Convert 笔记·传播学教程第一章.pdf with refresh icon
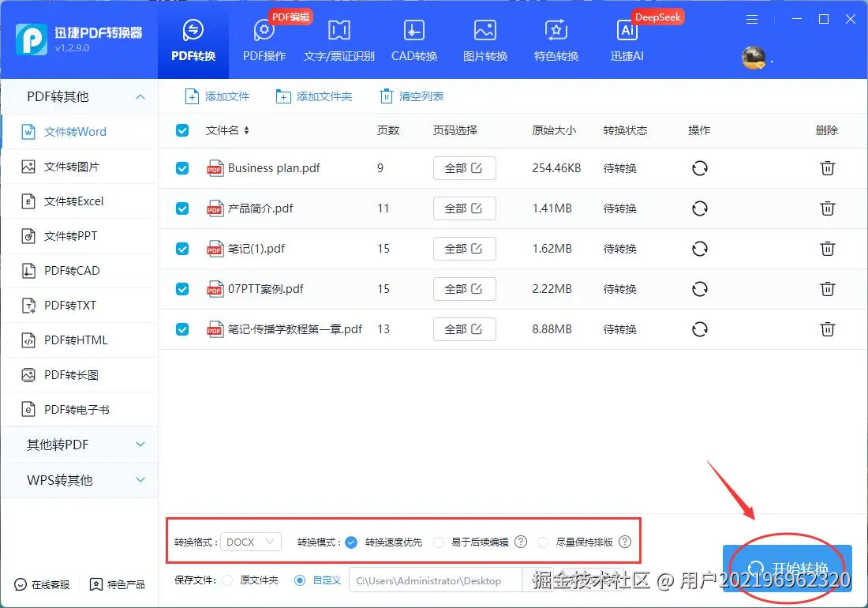 coord(700,329)
